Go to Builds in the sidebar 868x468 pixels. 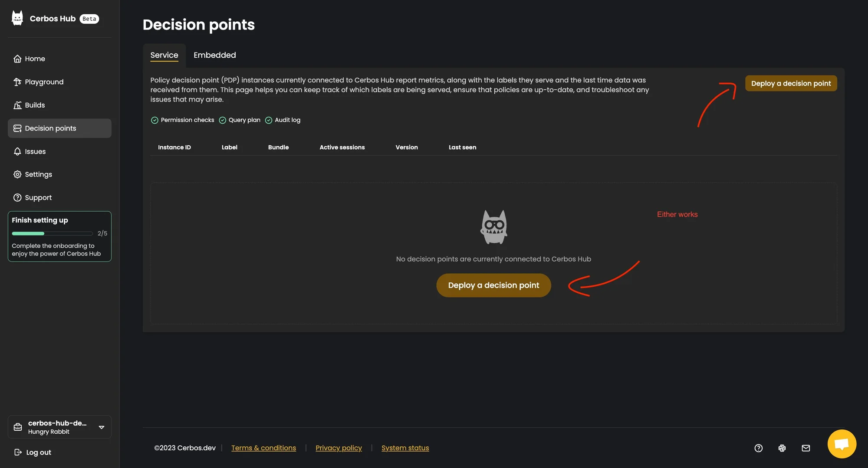pos(35,105)
